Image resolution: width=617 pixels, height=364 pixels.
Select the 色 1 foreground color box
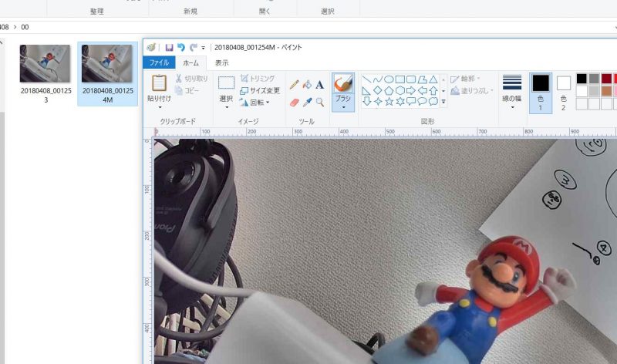(541, 93)
